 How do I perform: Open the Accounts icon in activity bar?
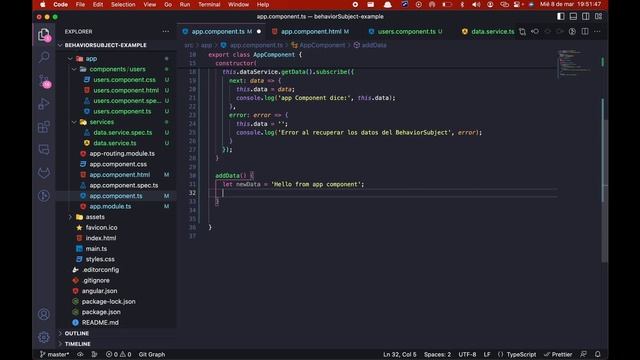pos(44,314)
